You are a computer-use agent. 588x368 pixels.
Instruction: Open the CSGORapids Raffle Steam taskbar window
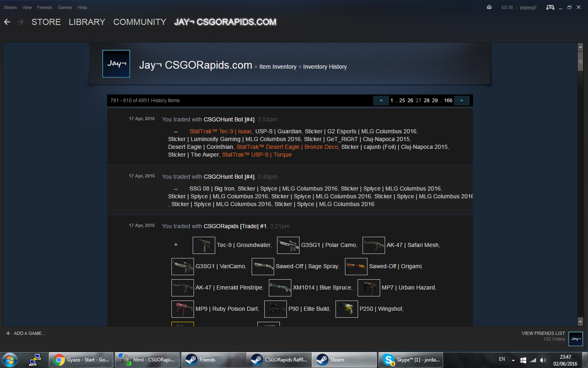click(x=279, y=360)
